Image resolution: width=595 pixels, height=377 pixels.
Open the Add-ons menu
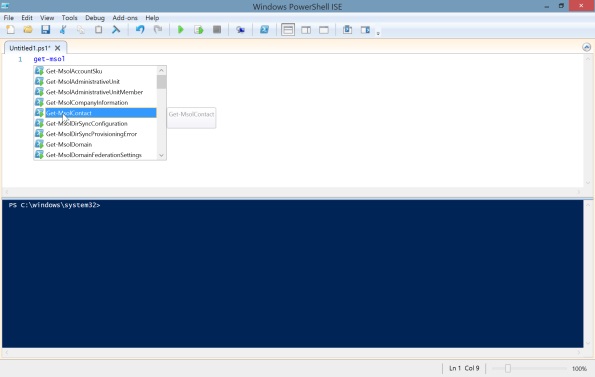tap(125, 18)
